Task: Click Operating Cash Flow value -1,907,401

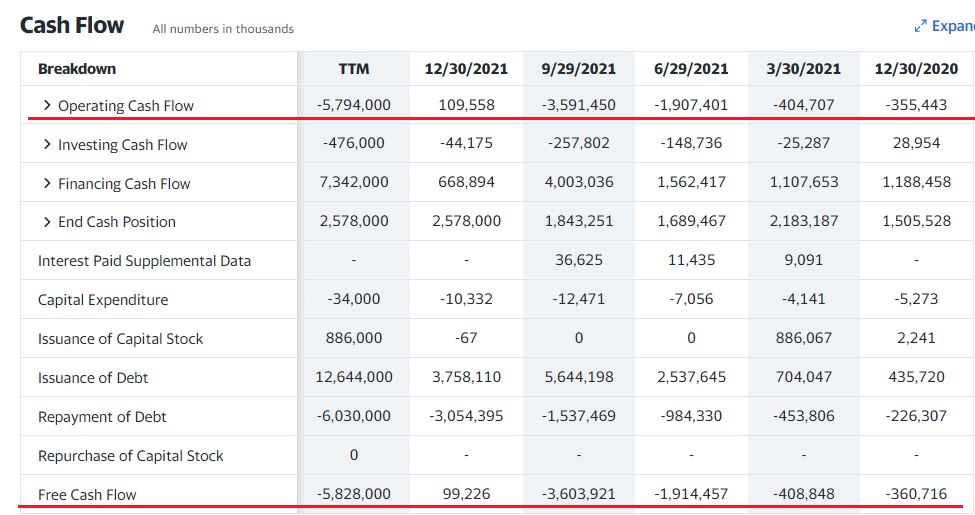Action: point(691,104)
